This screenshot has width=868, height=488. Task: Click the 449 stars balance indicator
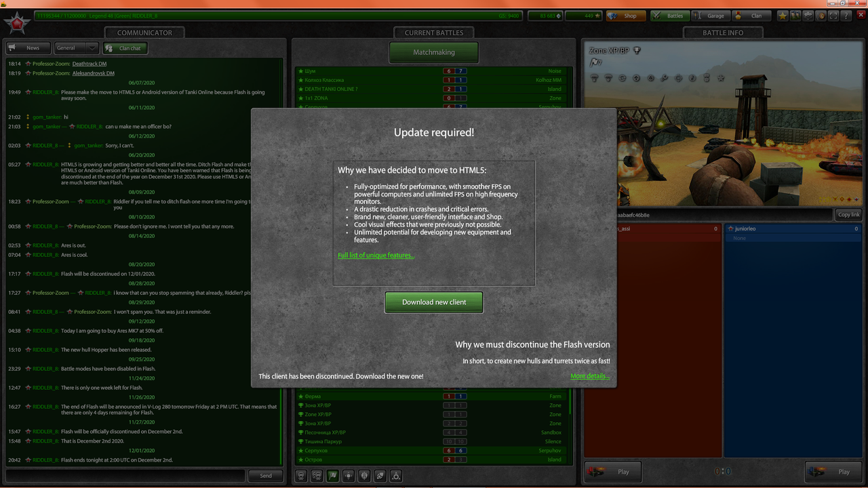click(583, 16)
